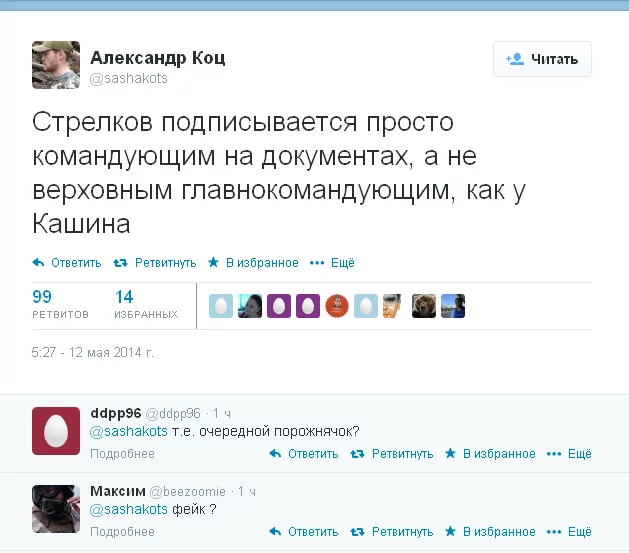Click the Читать follow button
This screenshot has height=553, width=629.
click(x=542, y=59)
